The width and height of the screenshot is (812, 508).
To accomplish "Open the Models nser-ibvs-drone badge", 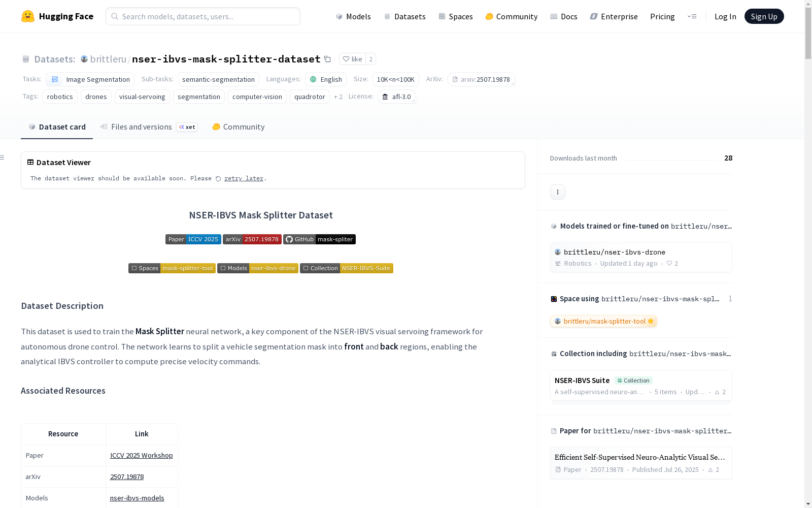I will [258, 268].
